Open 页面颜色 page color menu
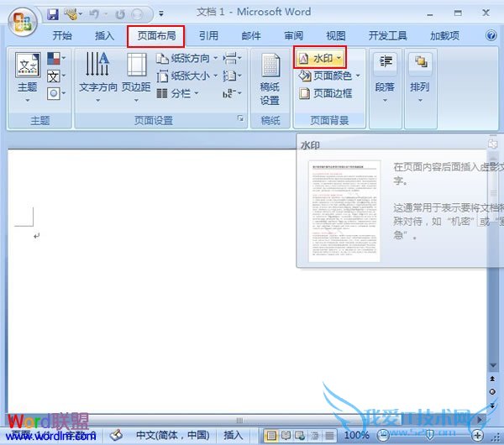Screen dimensions: 504x445 pos(329,76)
